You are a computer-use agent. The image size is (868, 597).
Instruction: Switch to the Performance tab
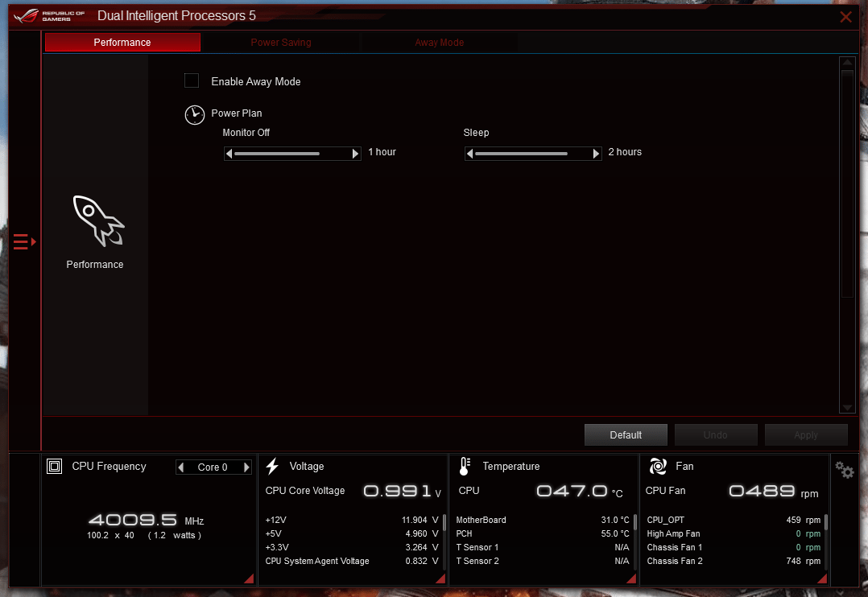pos(122,43)
